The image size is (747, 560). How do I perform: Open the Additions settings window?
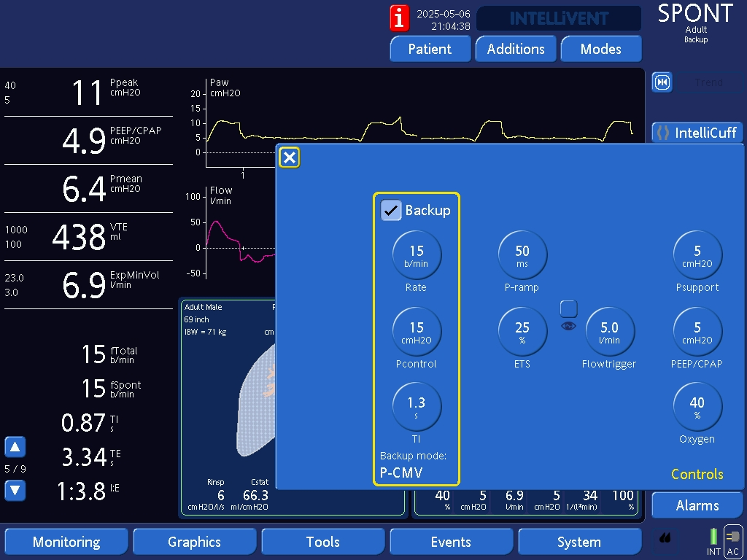click(x=516, y=49)
